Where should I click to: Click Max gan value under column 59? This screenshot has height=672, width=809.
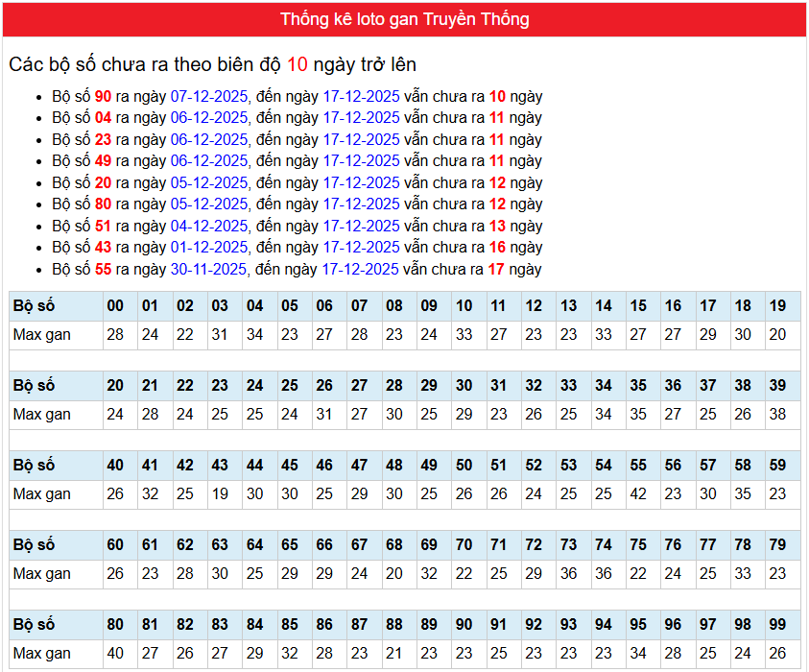(x=777, y=494)
